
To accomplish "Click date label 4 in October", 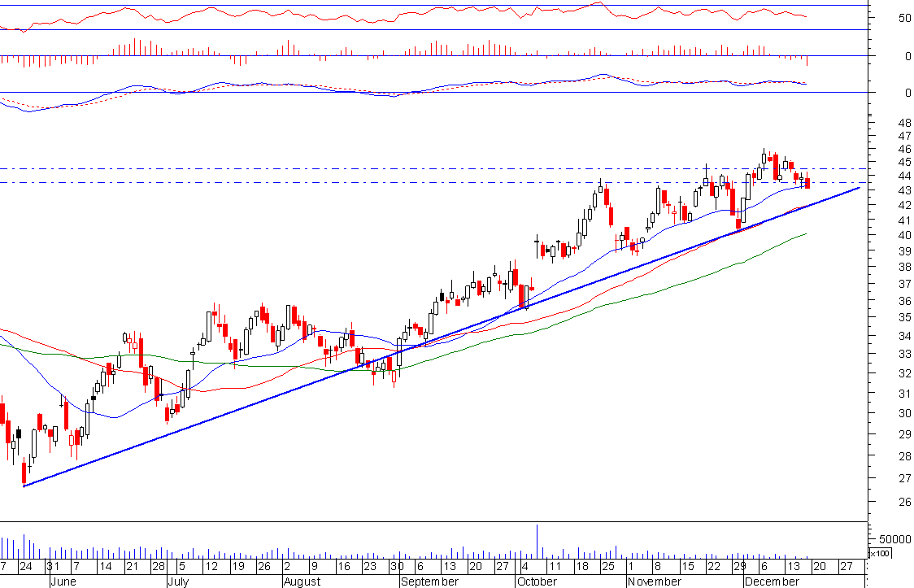I will click(x=524, y=567).
